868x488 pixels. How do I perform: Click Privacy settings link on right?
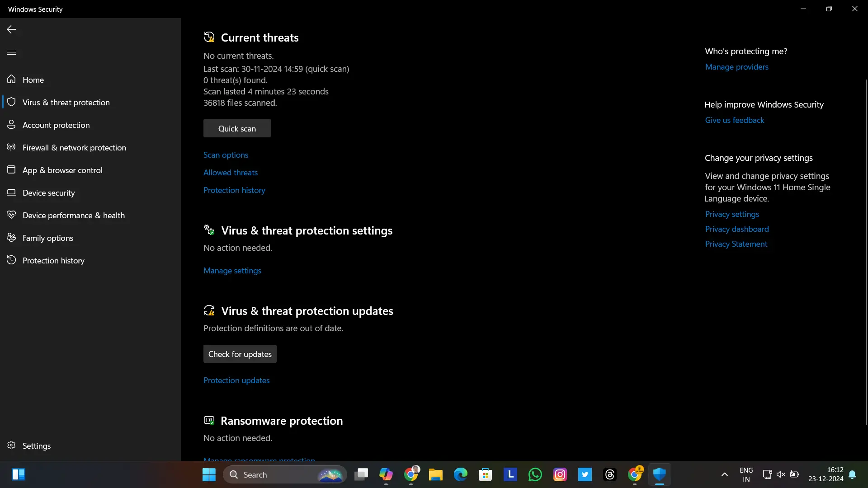pos(732,214)
